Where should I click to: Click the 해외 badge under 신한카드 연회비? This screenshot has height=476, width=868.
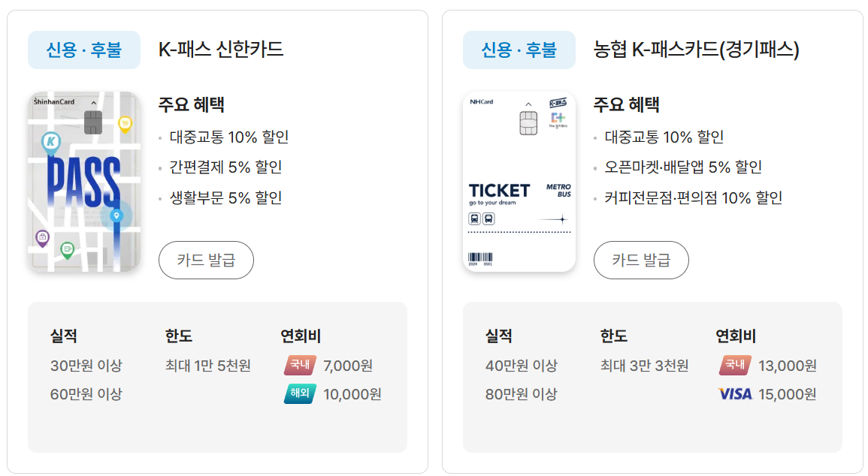pyautogui.click(x=300, y=394)
